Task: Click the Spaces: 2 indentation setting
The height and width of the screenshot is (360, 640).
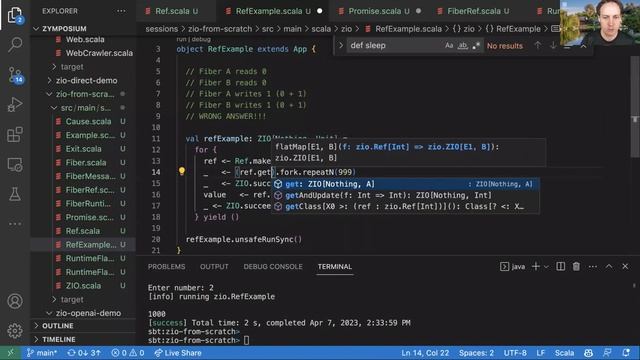Action: [476, 353]
